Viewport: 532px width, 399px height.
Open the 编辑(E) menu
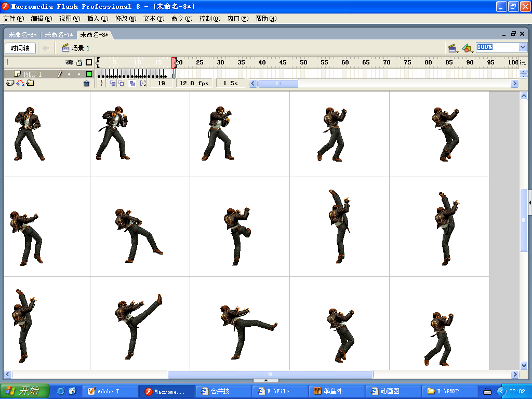click(x=42, y=19)
